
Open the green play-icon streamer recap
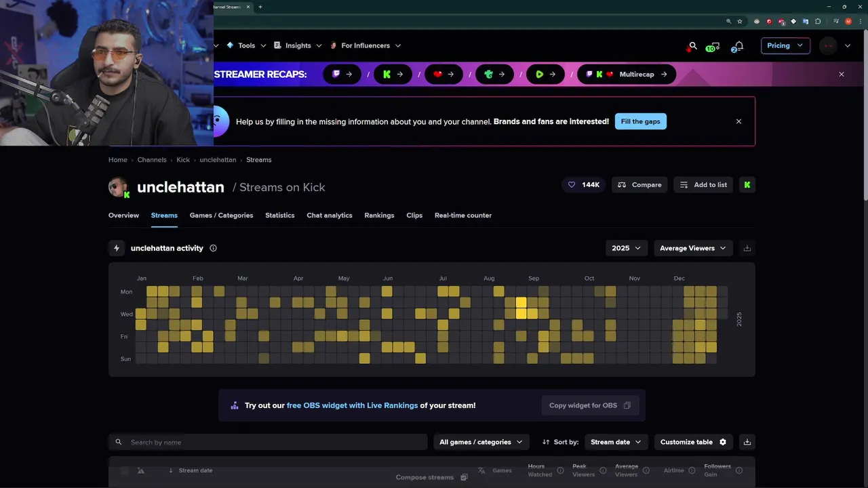[x=545, y=75]
